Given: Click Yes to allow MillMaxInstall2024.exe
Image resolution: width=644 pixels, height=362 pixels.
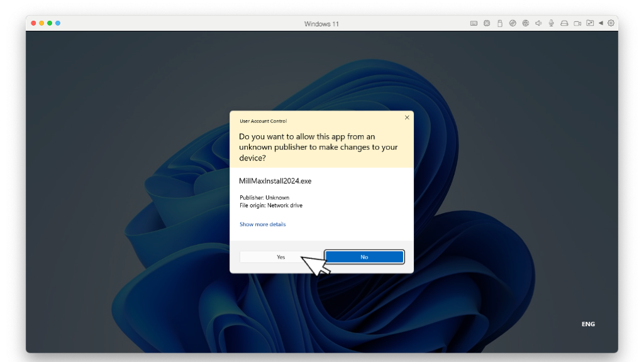Looking at the screenshot, I should [x=281, y=257].
